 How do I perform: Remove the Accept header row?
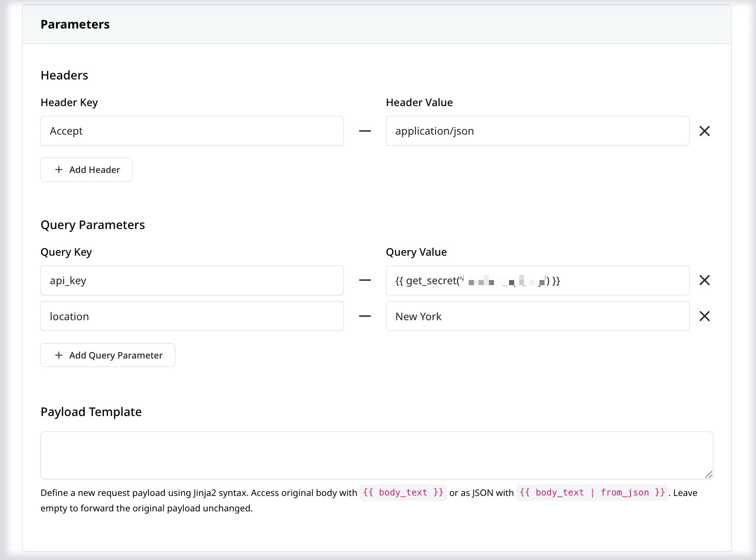[x=704, y=131]
